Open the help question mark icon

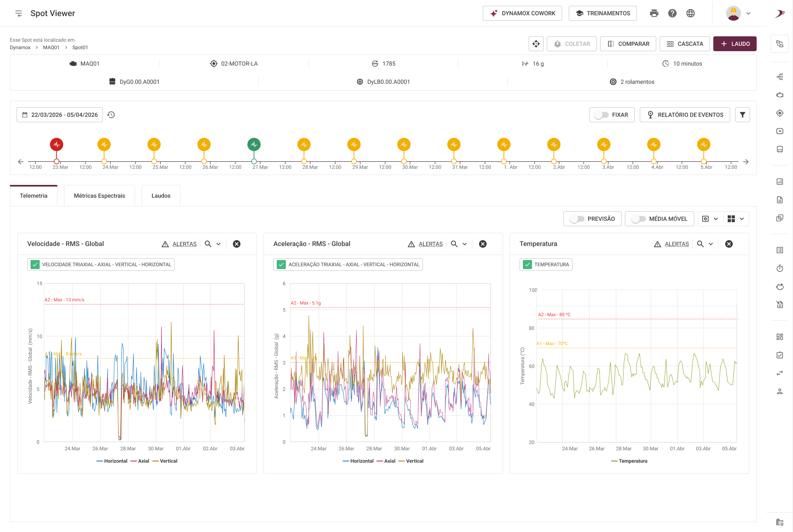[672, 13]
